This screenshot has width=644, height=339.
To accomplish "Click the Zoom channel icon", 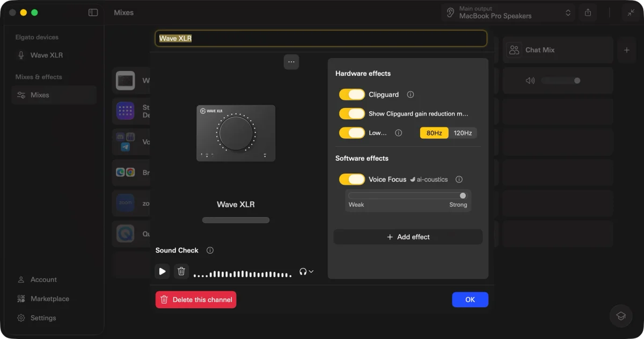I will click(x=126, y=203).
